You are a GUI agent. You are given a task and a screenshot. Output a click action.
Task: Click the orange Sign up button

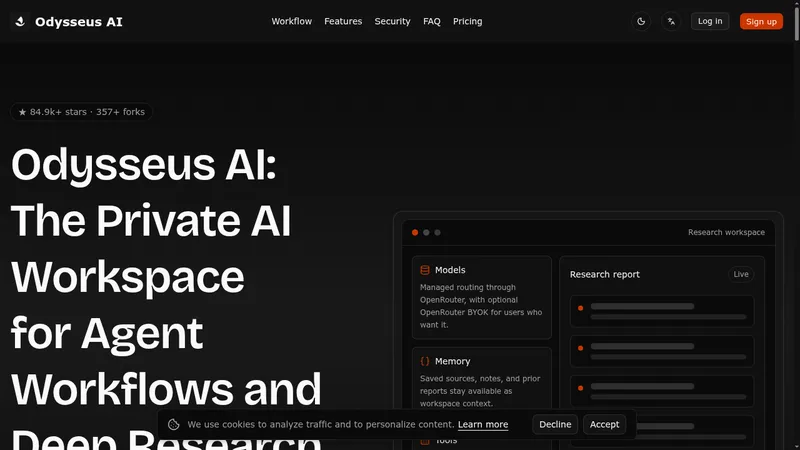coord(761,21)
